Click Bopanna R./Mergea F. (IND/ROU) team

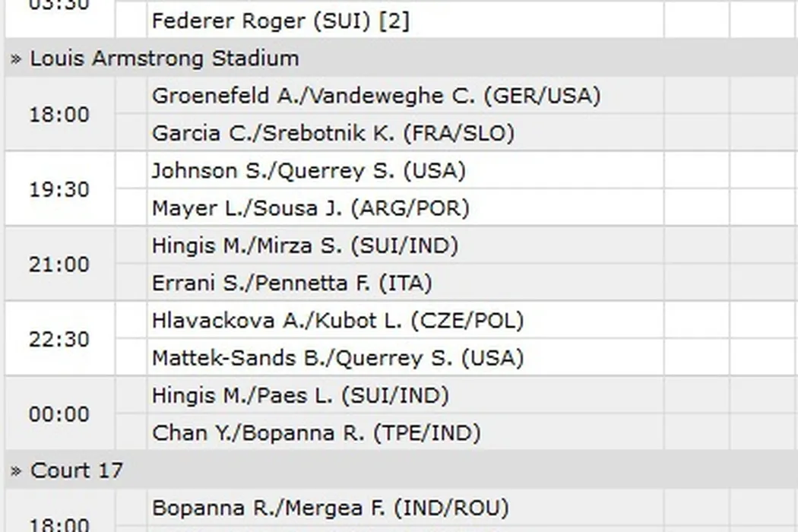pos(330,508)
